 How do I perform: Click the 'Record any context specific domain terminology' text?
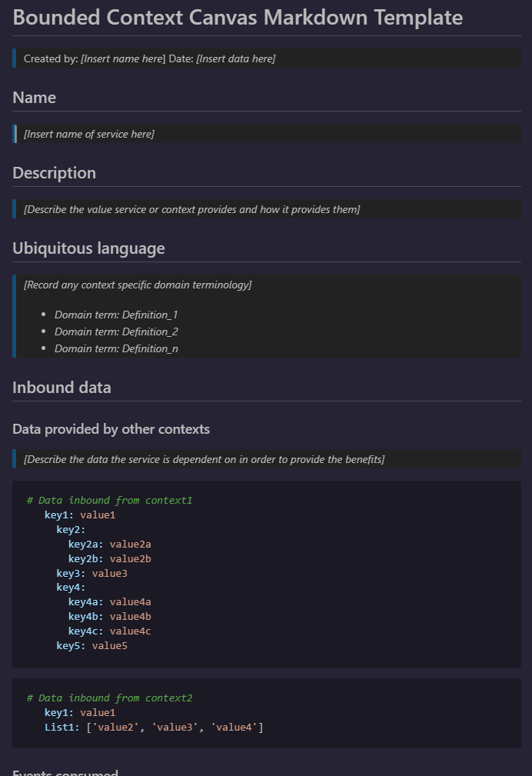click(x=138, y=285)
